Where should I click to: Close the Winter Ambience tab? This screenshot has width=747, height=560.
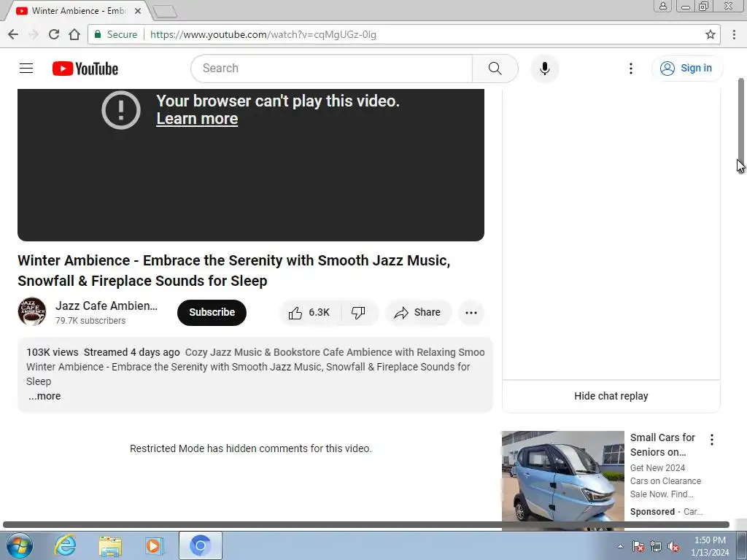[x=138, y=10]
